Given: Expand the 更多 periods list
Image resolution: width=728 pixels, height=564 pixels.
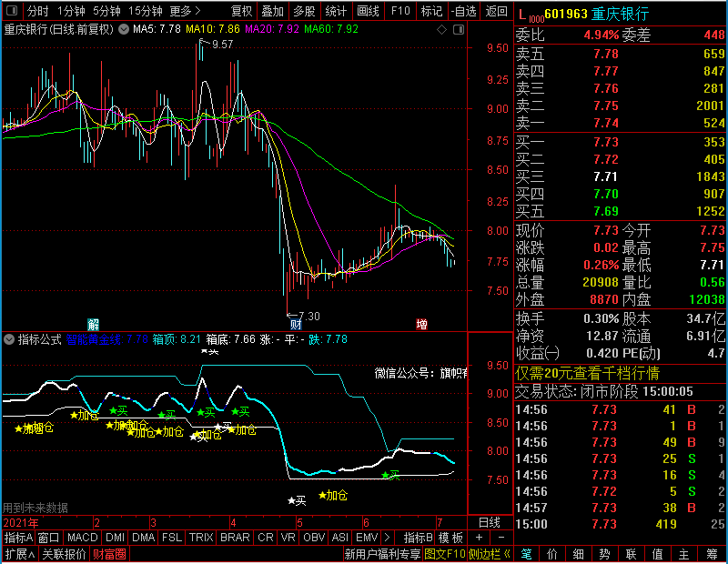Looking at the screenshot, I should (185, 11).
